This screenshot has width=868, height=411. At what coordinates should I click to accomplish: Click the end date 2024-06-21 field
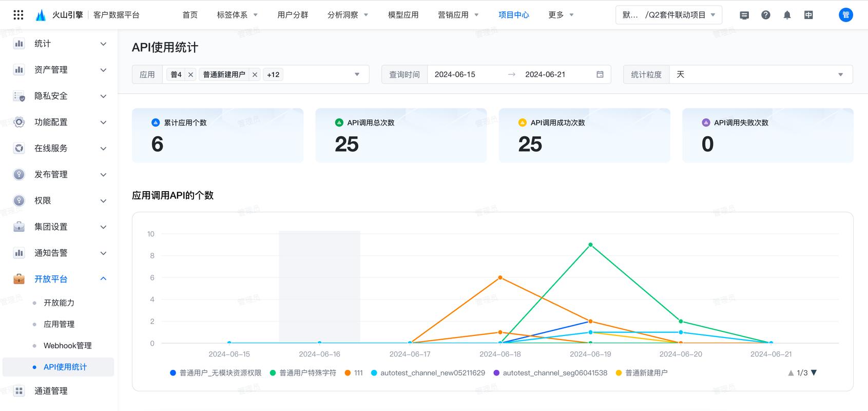(x=545, y=74)
